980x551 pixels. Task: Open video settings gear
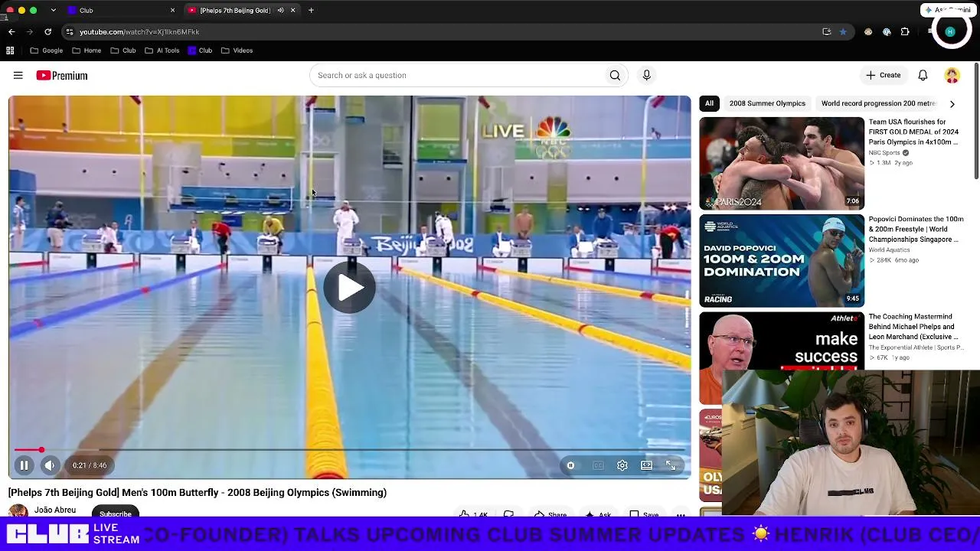tap(622, 465)
